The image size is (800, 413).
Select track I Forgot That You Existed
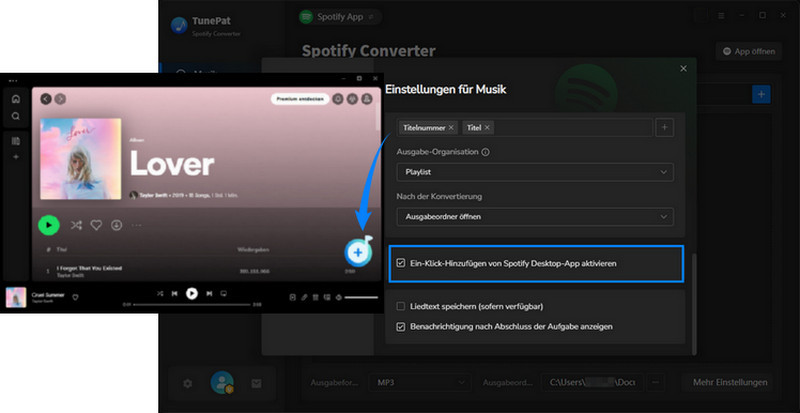(89, 268)
